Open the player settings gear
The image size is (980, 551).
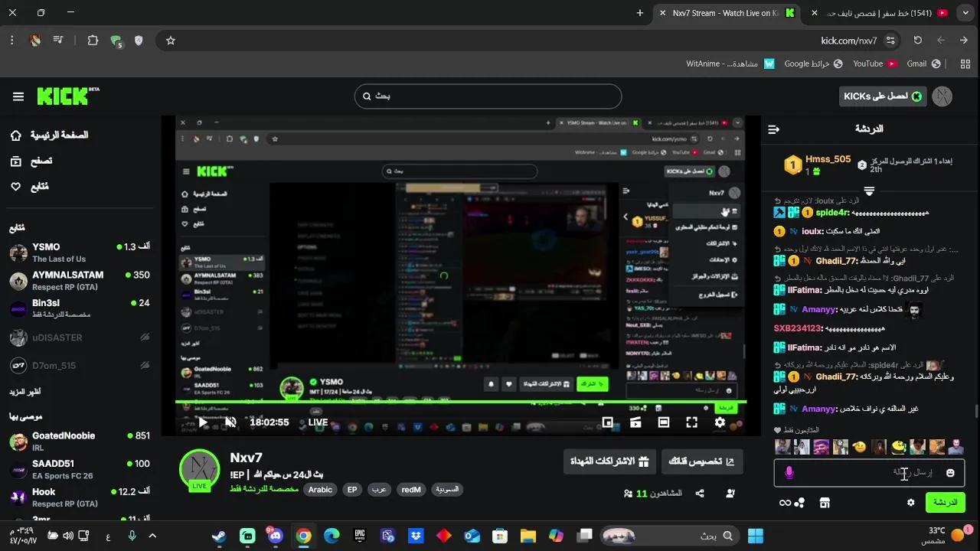(720, 422)
